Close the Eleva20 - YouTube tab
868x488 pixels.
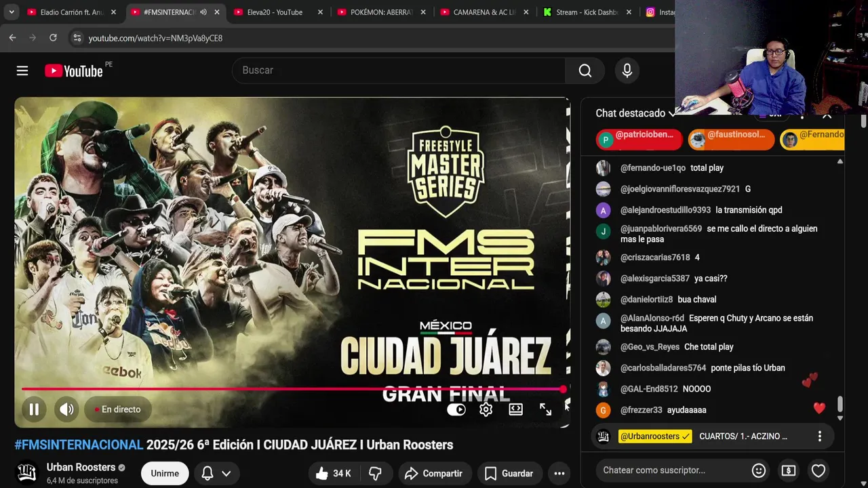tap(319, 12)
